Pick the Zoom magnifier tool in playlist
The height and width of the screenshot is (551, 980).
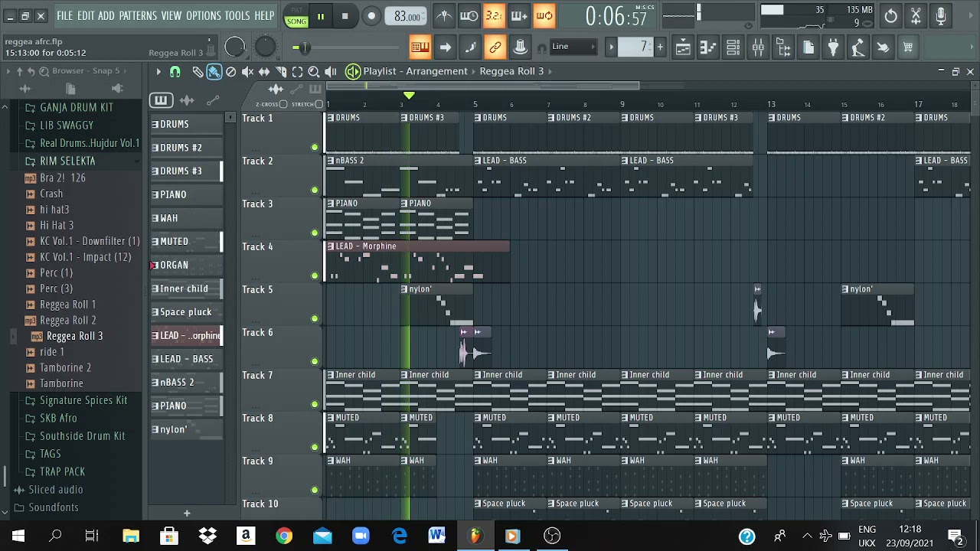[314, 71]
